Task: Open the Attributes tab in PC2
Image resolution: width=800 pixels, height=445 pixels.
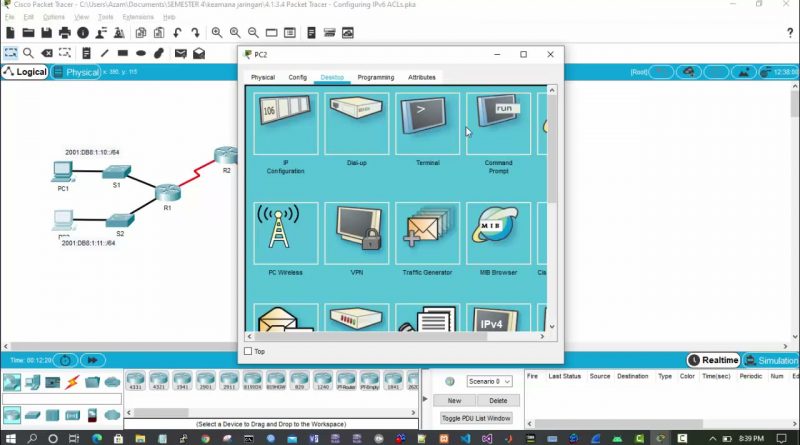Action: 421,77
